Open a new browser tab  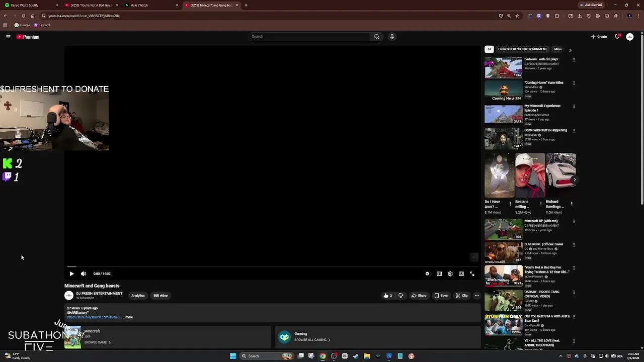click(246, 5)
